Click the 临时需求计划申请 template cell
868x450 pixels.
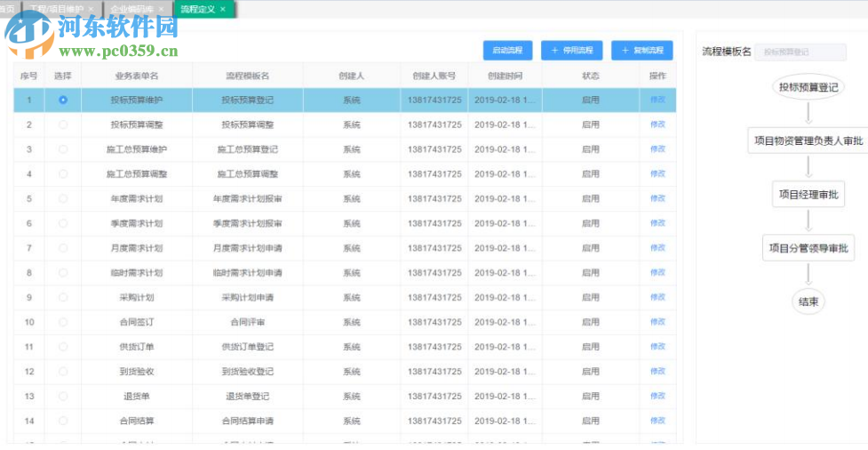click(248, 273)
